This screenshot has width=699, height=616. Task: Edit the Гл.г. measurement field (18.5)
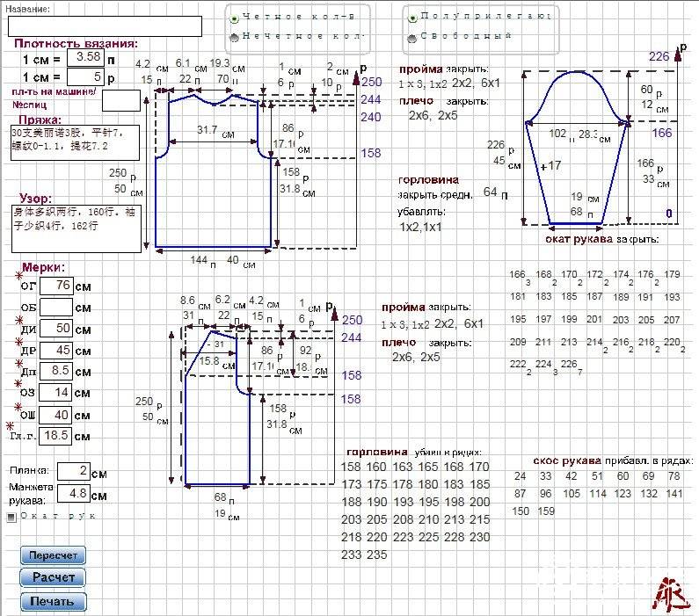pyautogui.click(x=55, y=436)
